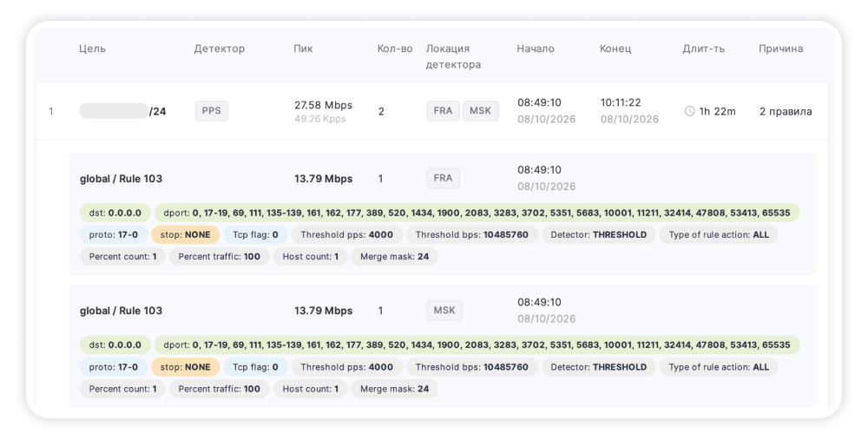Click Percent traffic: 100 tag in FRA rule
Screen dimensions: 868x440
click(x=220, y=256)
